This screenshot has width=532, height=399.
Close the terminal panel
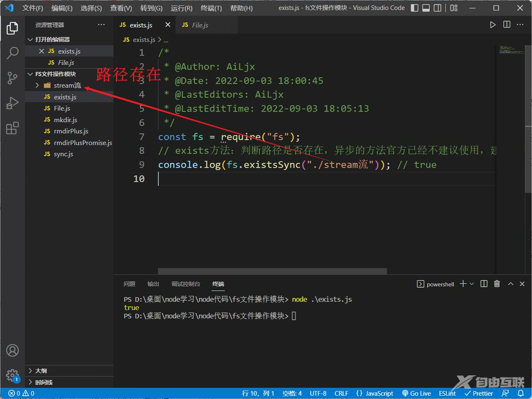point(522,283)
